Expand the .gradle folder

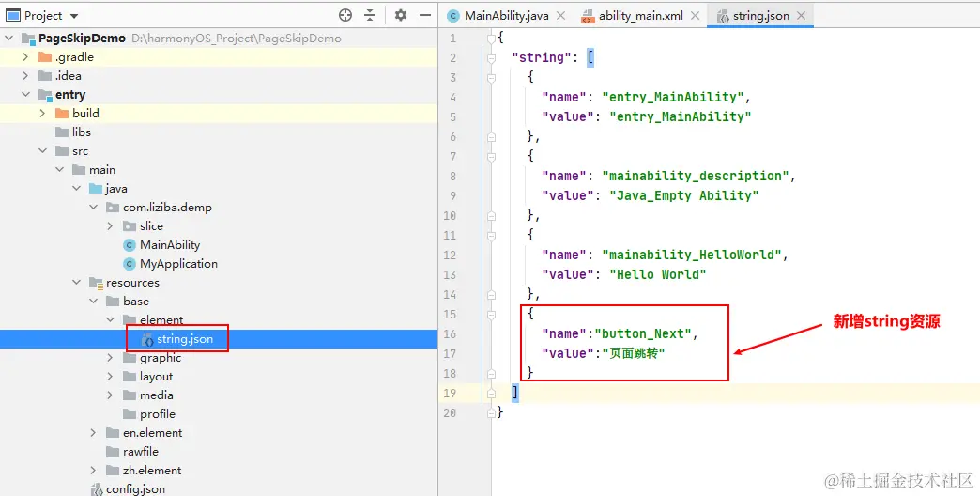25,57
